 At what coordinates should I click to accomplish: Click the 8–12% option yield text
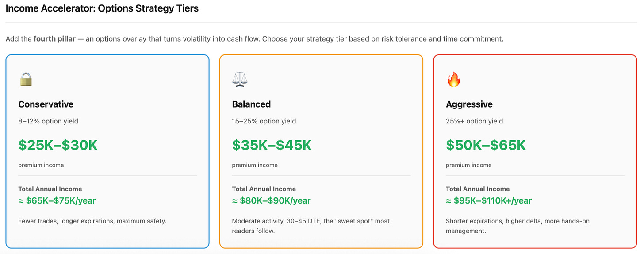pos(48,121)
